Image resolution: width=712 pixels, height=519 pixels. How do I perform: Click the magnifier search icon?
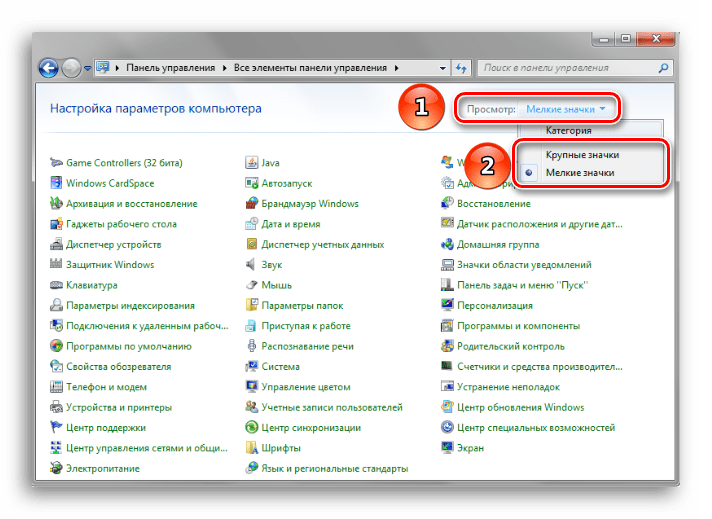click(663, 68)
